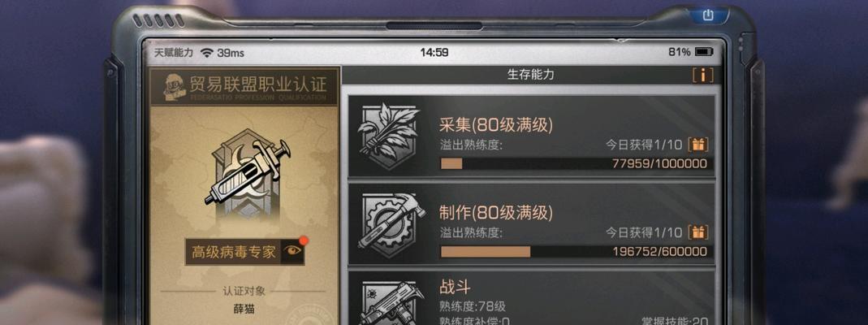
Task: Click the 制作 overflow proficiency progress bar
Action: pyautogui.click(x=574, y=252)
